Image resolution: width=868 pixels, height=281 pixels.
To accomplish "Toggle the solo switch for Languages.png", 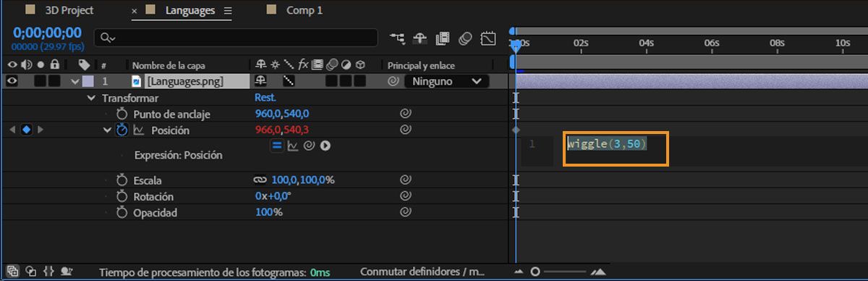I will coord(41,81).
